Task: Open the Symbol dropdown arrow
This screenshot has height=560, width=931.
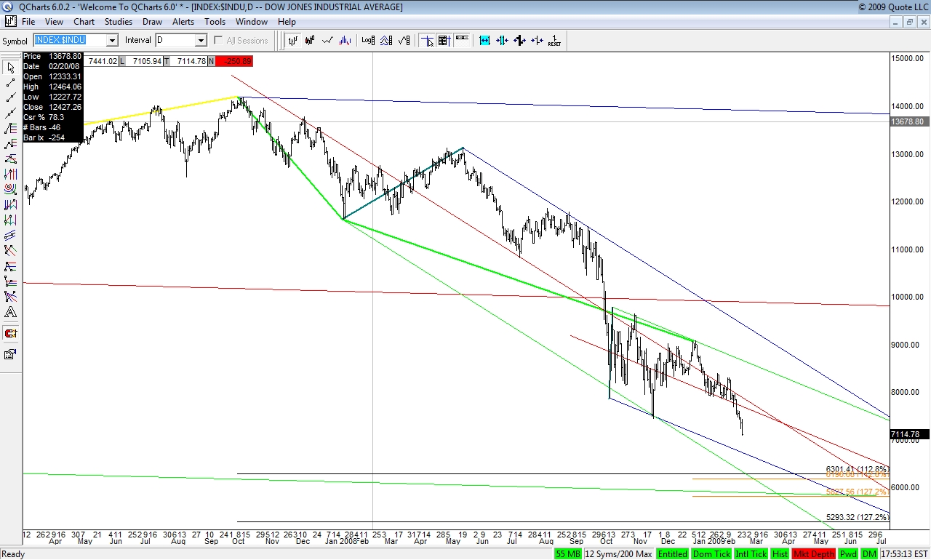Action: pyautogui.click(x=112, y=41)
